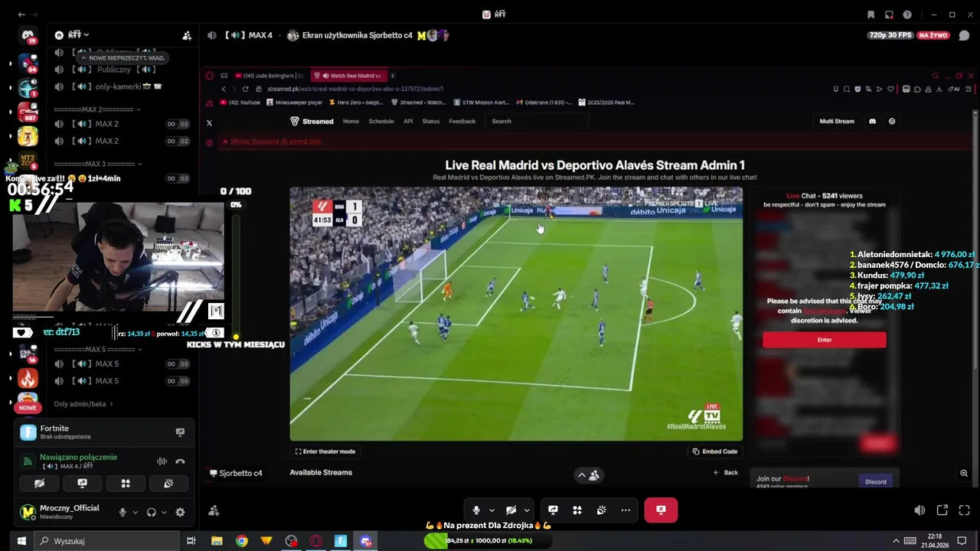
Task: Open soundboard button in voice panel
Action: click(x=169, y=484)
